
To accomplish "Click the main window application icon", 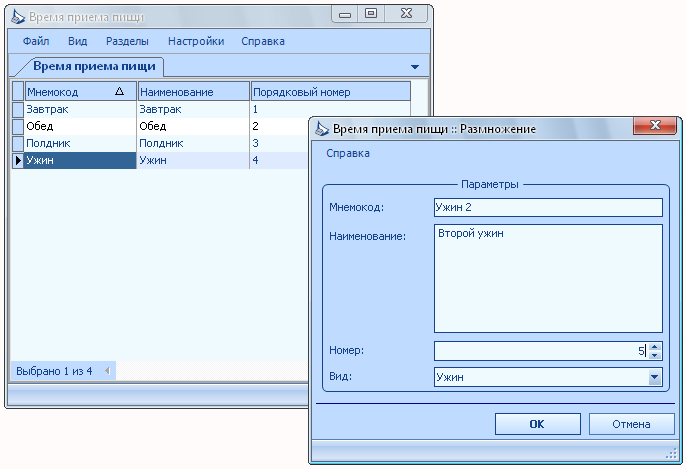I will point(18,17).
